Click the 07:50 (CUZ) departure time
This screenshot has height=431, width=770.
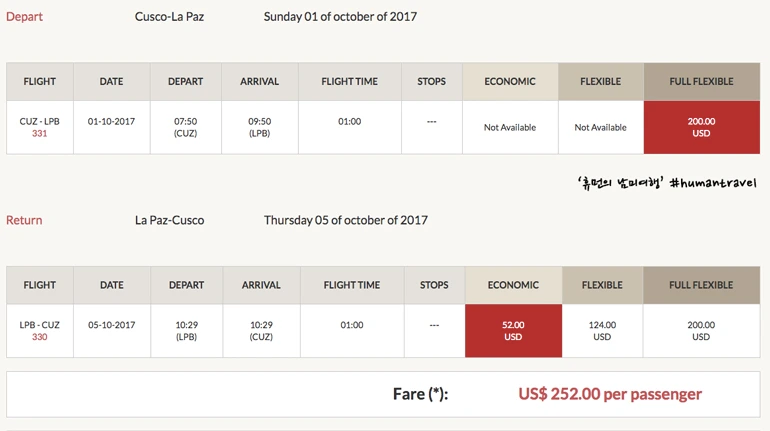point(185,127)
